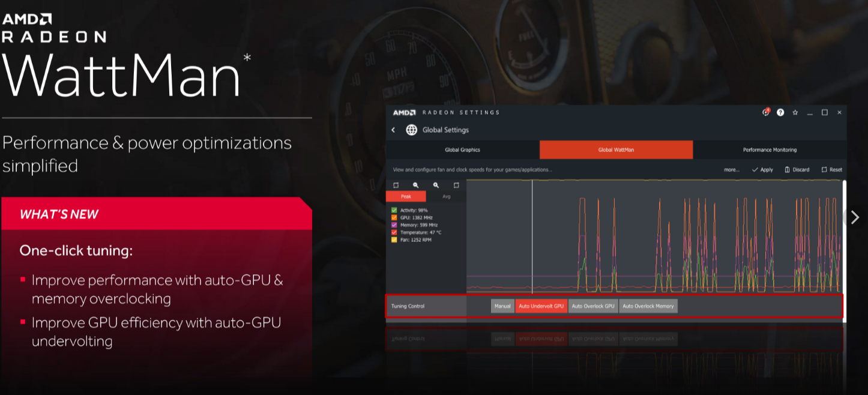Screen dimensions: 868x395
Task: Go back with the Global Settings arrow
Action: coord(393,130)
